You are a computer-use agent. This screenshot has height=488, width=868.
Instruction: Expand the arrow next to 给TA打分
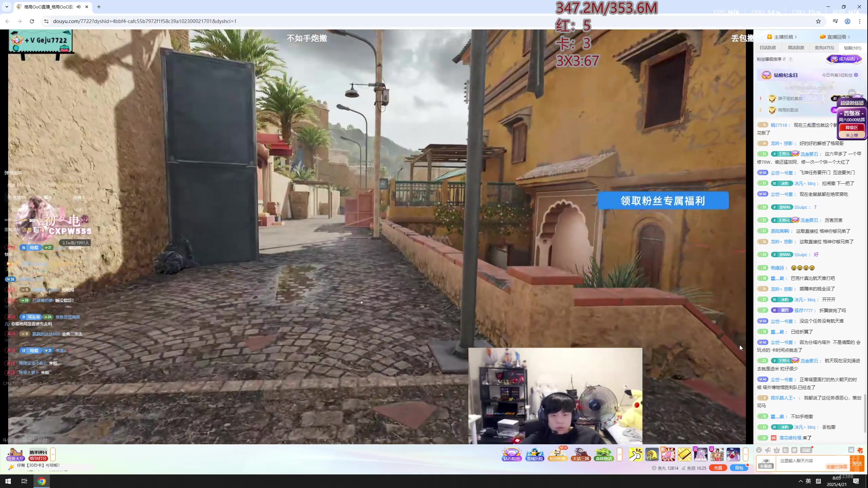click(53, 454)
